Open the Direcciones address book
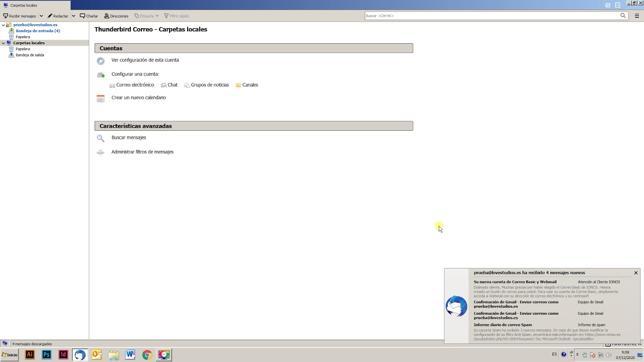Image resolution: width=644 pixels, height=362 pixels. (x=116, y=16)
